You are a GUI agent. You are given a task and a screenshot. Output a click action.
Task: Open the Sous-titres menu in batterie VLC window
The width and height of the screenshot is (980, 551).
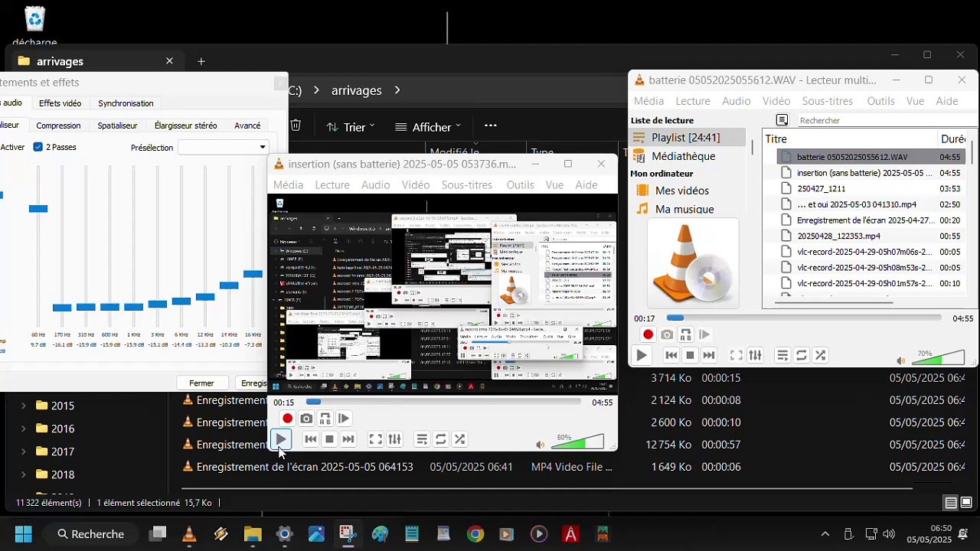click(x=827, y=100)
